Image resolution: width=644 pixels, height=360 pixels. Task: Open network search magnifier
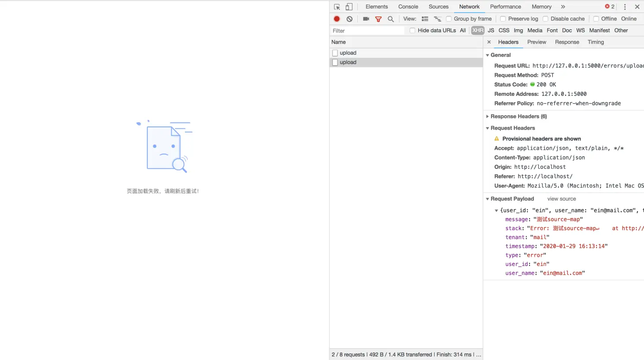[391, 19]
